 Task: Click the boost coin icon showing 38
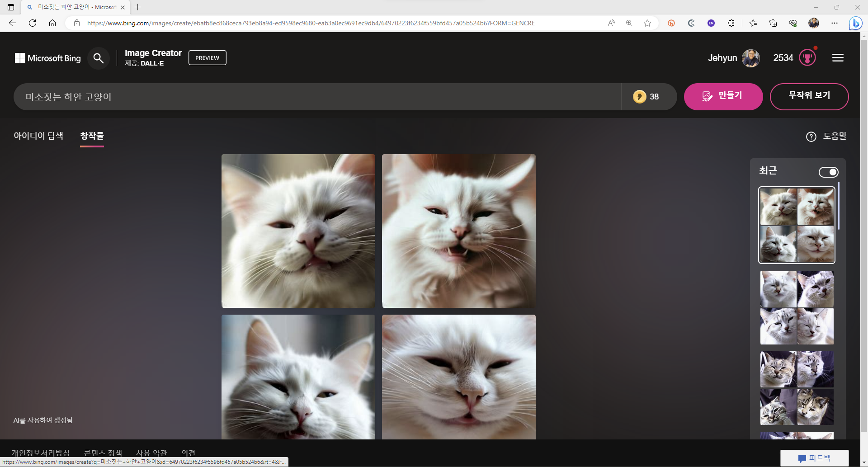[639, 96]
